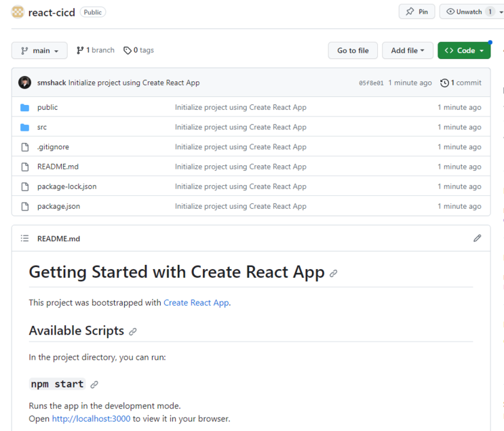Click the README.md file icon in list
This screenshot has width=504, height=431.
pyautogui.click(x=24, y=167)
